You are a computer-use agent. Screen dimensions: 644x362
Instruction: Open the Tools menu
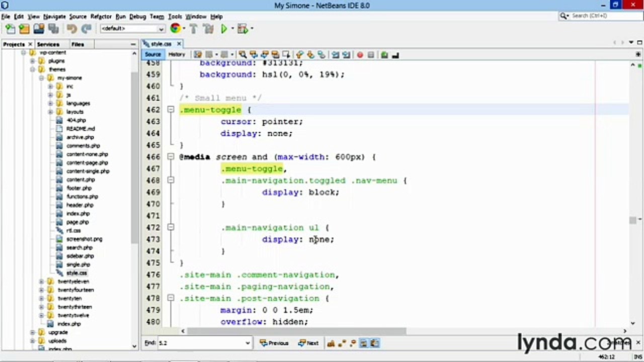[x=175, y=17]
